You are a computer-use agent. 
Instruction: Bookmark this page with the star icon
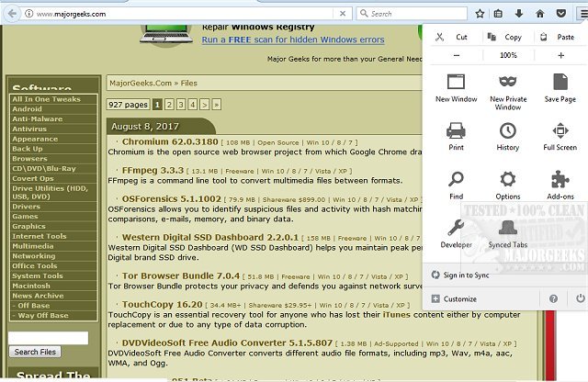tap(480, 14)
